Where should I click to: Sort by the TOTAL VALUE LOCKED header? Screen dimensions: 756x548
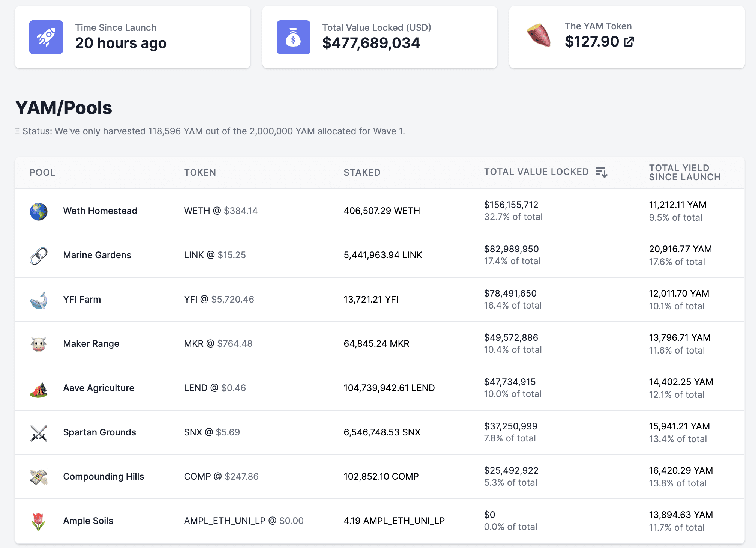pos(536,172)
